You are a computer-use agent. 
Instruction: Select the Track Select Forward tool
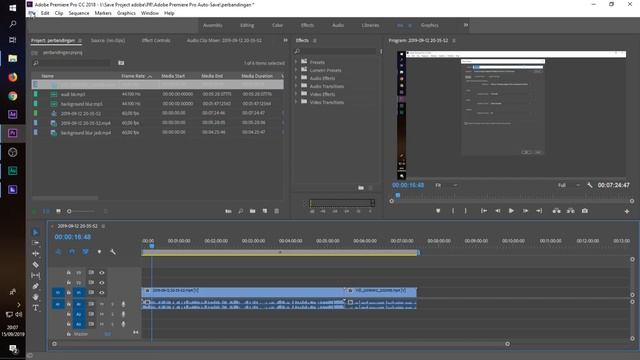[x=36, y=243]
